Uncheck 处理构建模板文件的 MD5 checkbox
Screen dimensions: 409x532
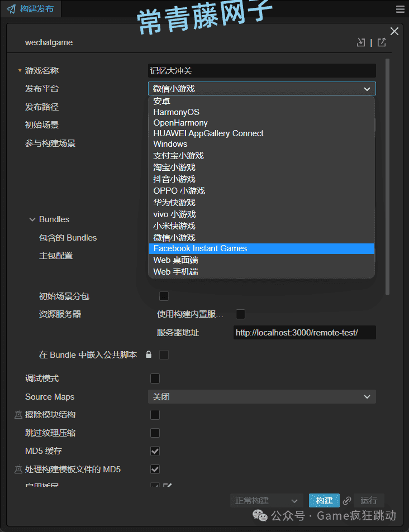click(x=155, y=469)
